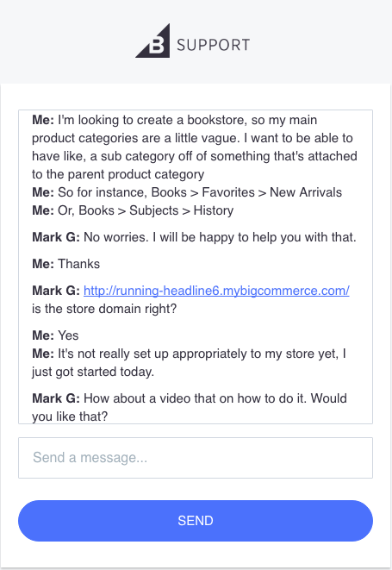Click the 'Books > Subjects > History' message
The height and width of the screenshot is (570, 392).
[x=133, y=210]
